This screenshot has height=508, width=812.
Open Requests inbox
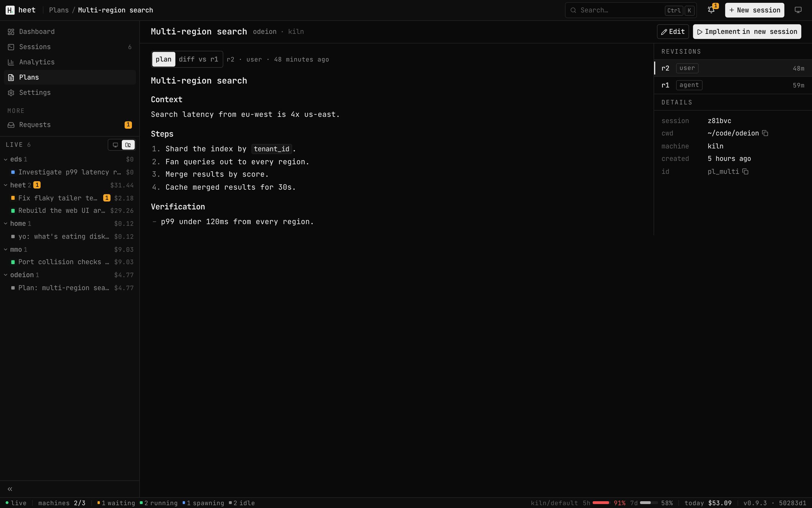pyautogui.click(x=70, y=125)
